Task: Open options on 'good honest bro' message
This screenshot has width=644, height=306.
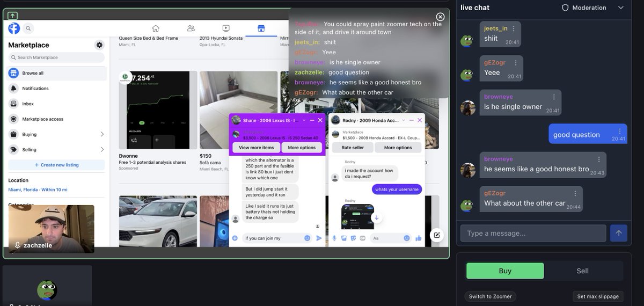Action: [x=599, y=159]
